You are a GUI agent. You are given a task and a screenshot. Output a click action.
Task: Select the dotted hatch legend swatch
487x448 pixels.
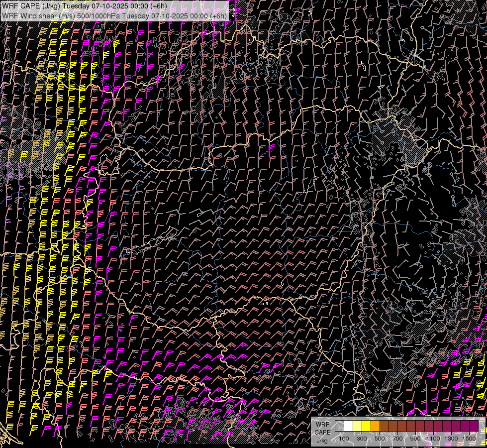[339, 426]
